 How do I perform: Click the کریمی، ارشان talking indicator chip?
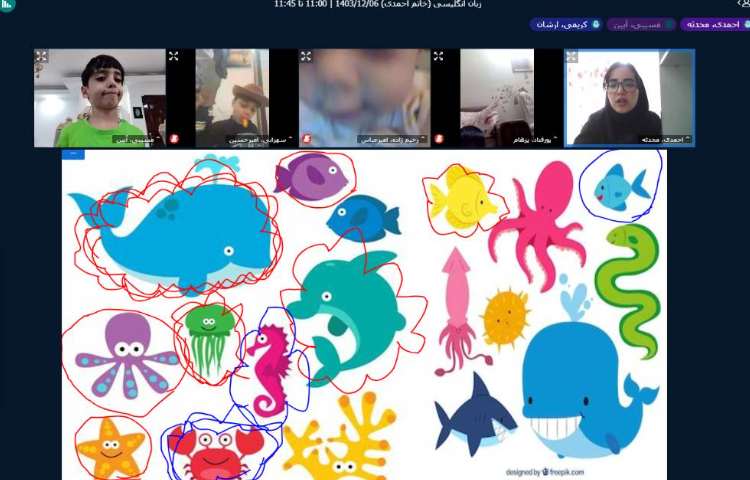click(566, 24)
